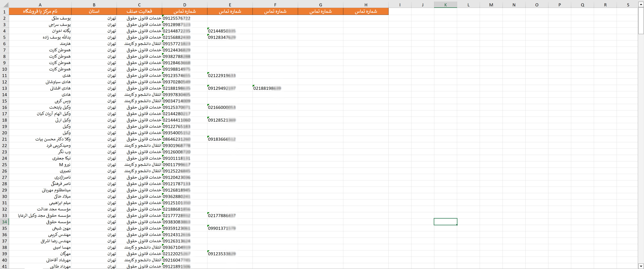Select cell 'یوسف سراجی'

click(x=40, y=24)
